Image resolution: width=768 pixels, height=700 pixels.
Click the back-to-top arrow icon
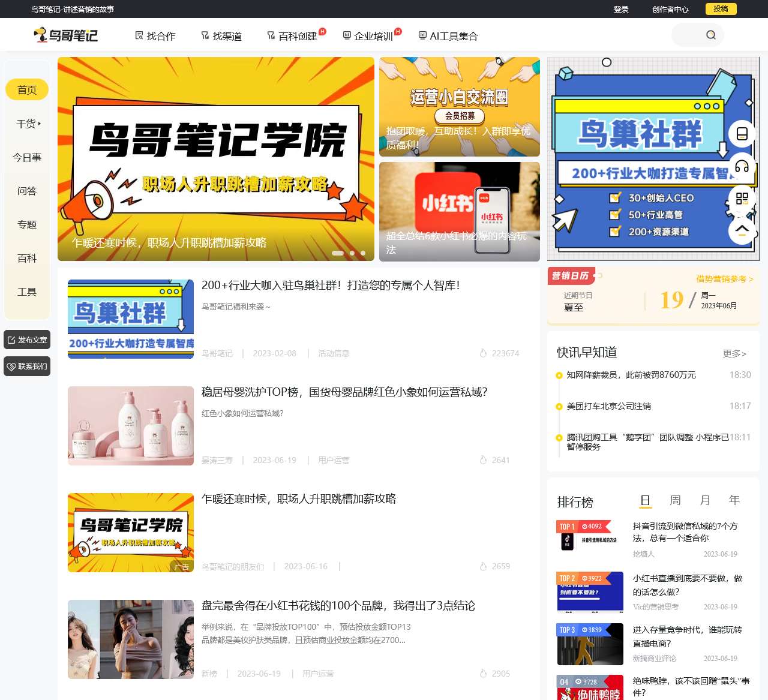[x=742, y=230]
